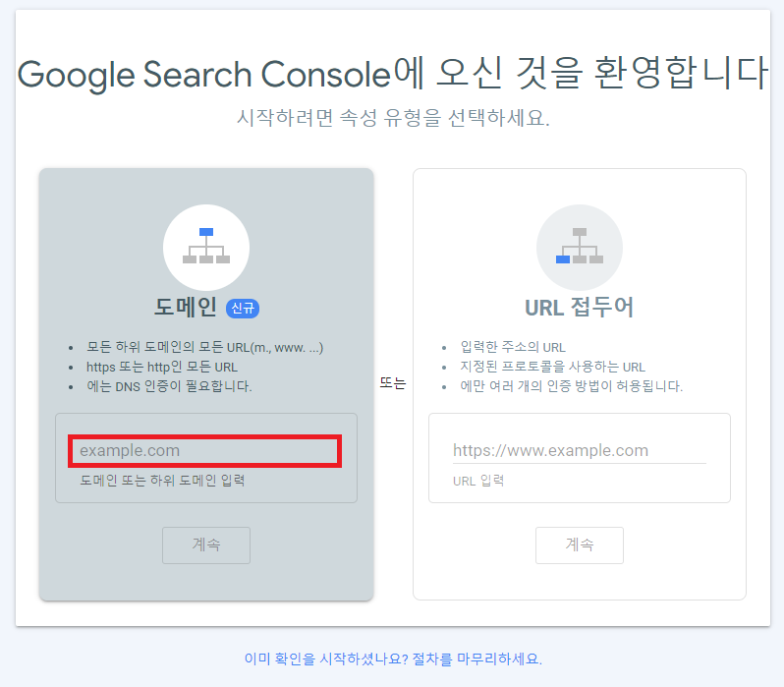Screen dimensions: 784x687
Task: Select the URL 접두어 card heading
Action: coord(580,308)
